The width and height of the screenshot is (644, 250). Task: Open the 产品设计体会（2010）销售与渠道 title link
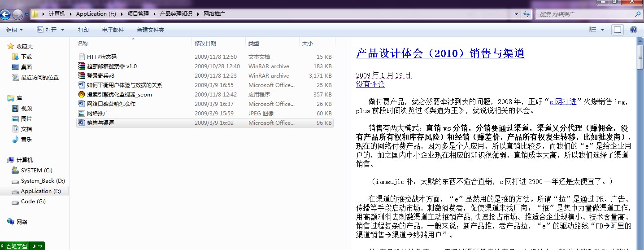point(440,53)
